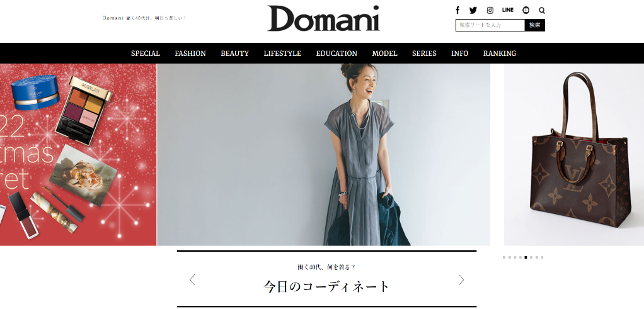Focus the search keyword input field
This screenshot has width=644, height=309.
click(490, 25)
